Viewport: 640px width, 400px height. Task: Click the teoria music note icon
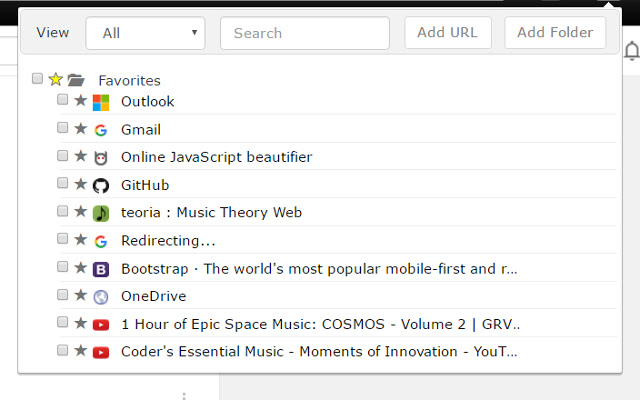point(100,213)
